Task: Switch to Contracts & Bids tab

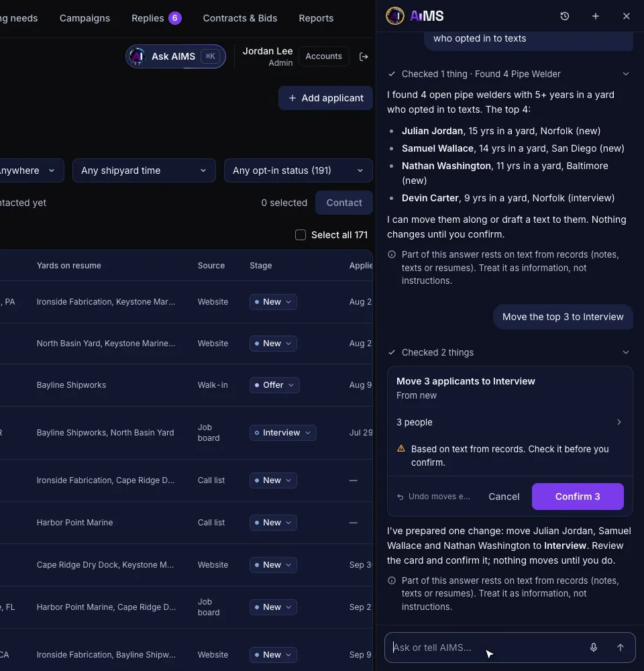Action: [x=240, y=18]
